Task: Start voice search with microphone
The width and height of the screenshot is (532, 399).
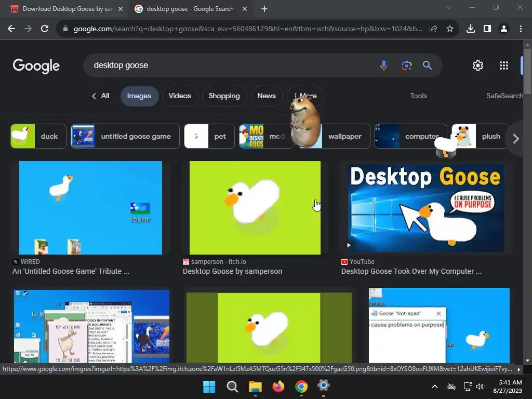Action: coord(384,65)
